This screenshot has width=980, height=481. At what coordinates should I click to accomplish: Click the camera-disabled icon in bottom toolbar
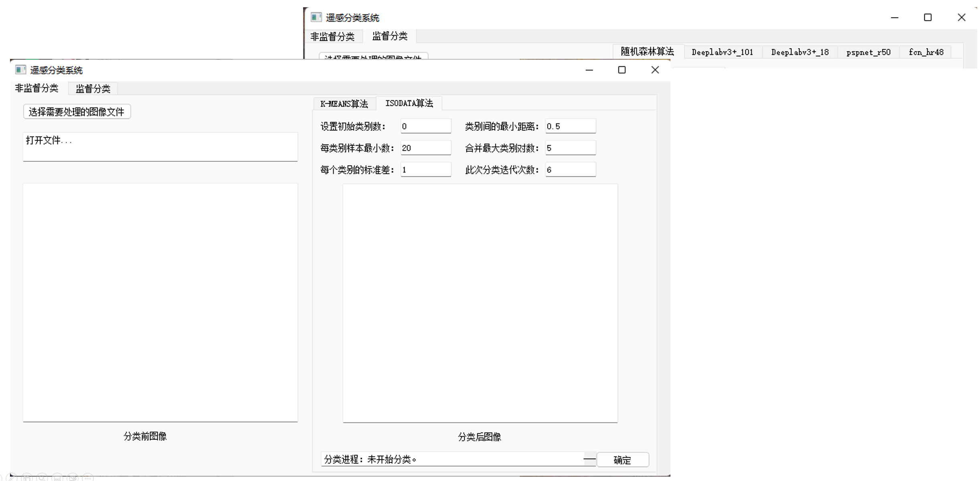click(x=73, y=478)
